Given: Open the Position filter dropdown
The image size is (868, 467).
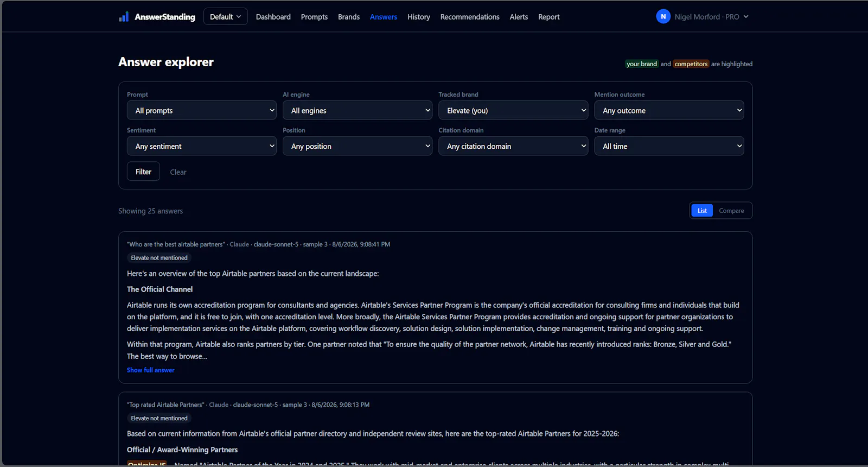Looking at the screenshot, I should tap(358, 146).
